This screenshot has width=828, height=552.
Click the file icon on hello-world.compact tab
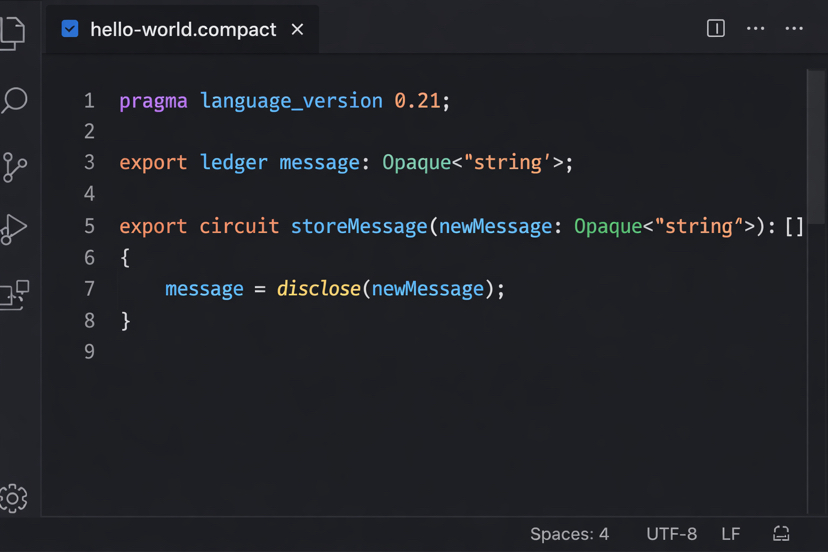(70, 29)
